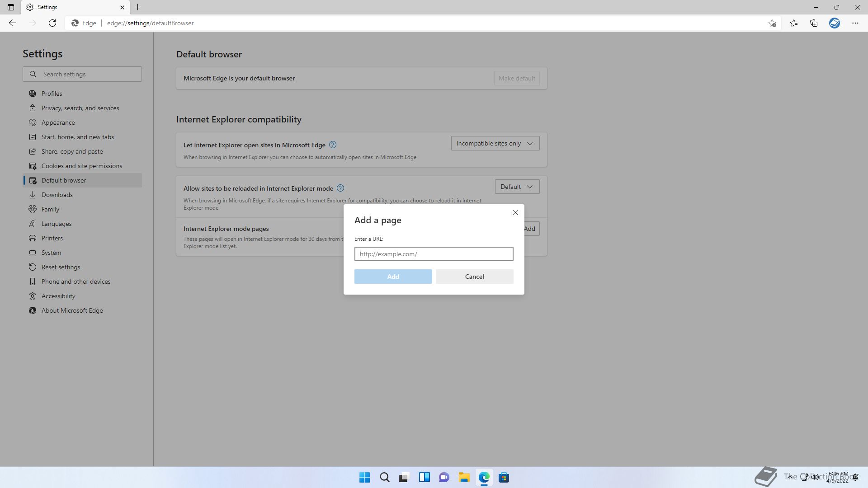
Task: Click help icon beside Allow sites to be reloaded
Action: [x=340, y=188]
